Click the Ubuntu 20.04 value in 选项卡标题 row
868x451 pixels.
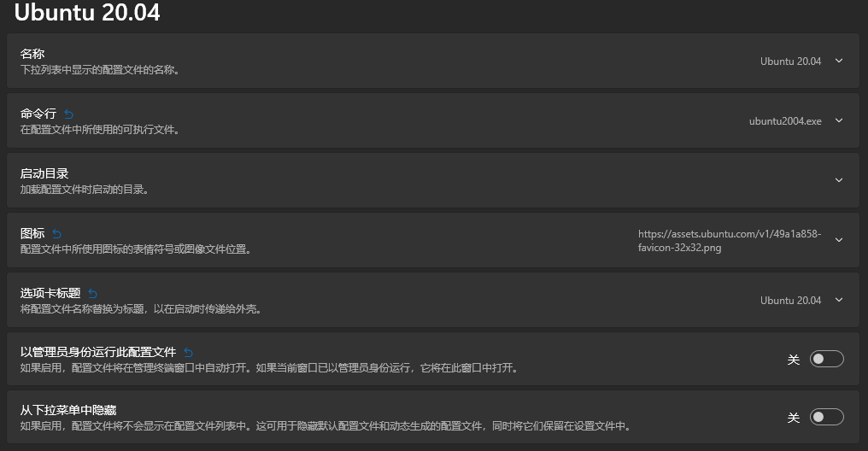coord(790,301)
